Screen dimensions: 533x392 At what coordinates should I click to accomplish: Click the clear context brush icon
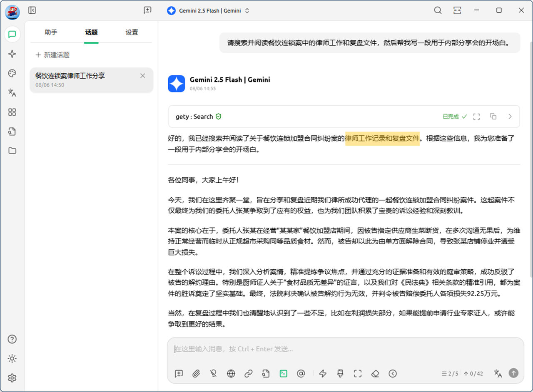[340, 374]
